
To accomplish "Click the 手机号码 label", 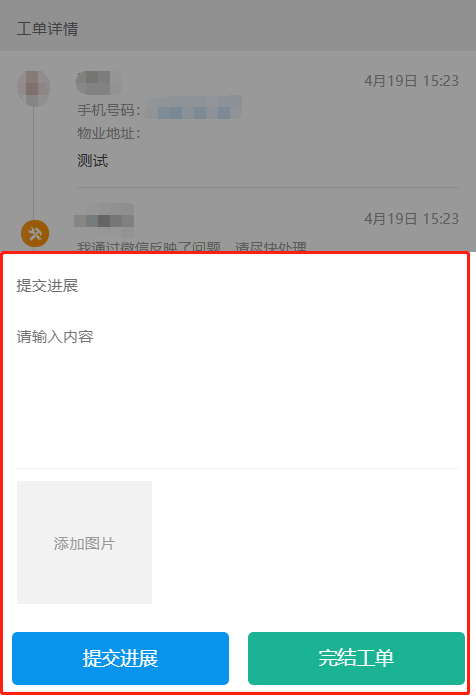I will coord(109,110).
